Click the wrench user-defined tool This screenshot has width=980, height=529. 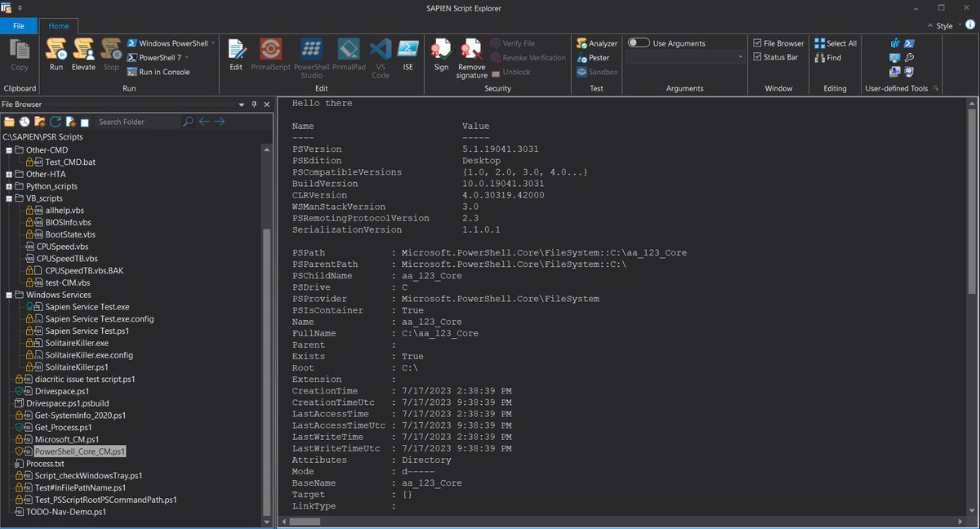coord(909,57)
